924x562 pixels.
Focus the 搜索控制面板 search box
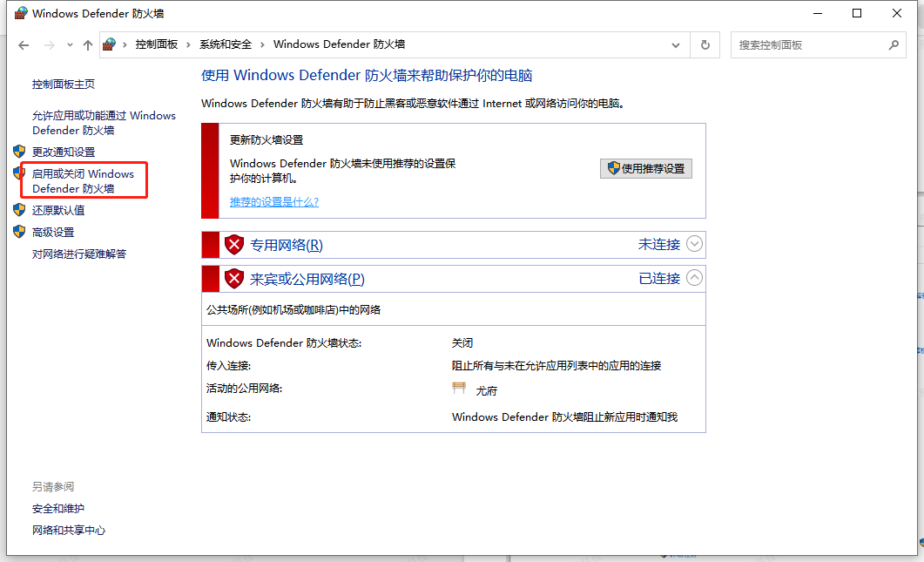click(818, 44)
